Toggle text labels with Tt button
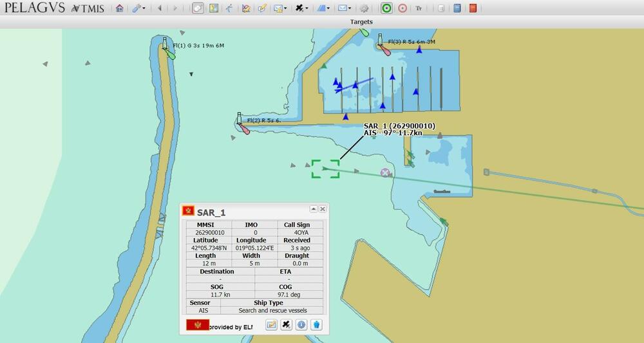This screenshot has height=343, width=644. pyautogui.click(x=419, y=8)
